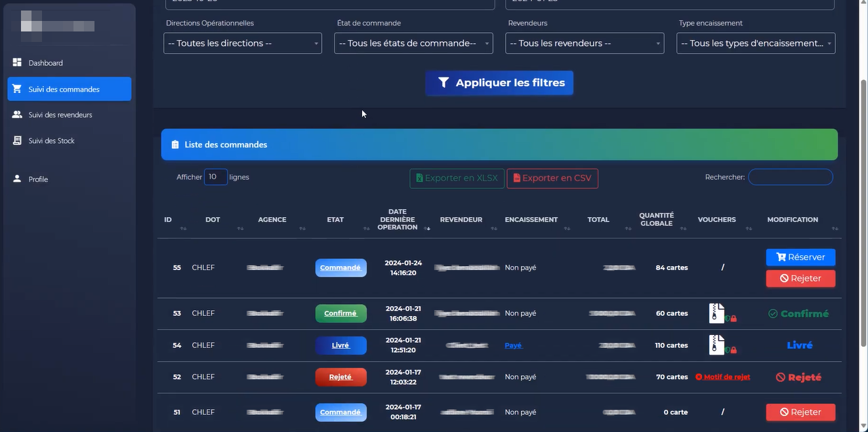Screen dimensions: 868x432
Task: Click Exporter en XLSX button
Action: point(457,178)
